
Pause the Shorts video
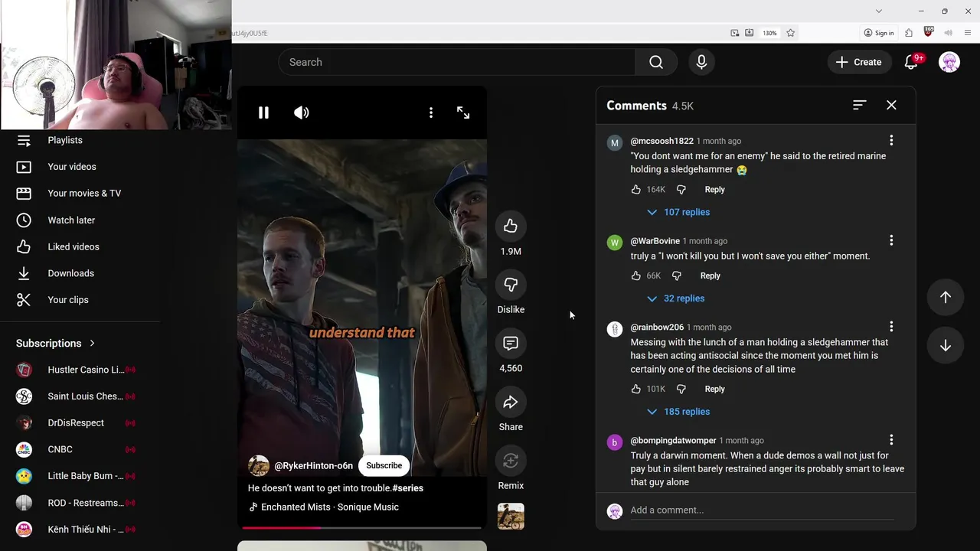click(x=263, y=112)
